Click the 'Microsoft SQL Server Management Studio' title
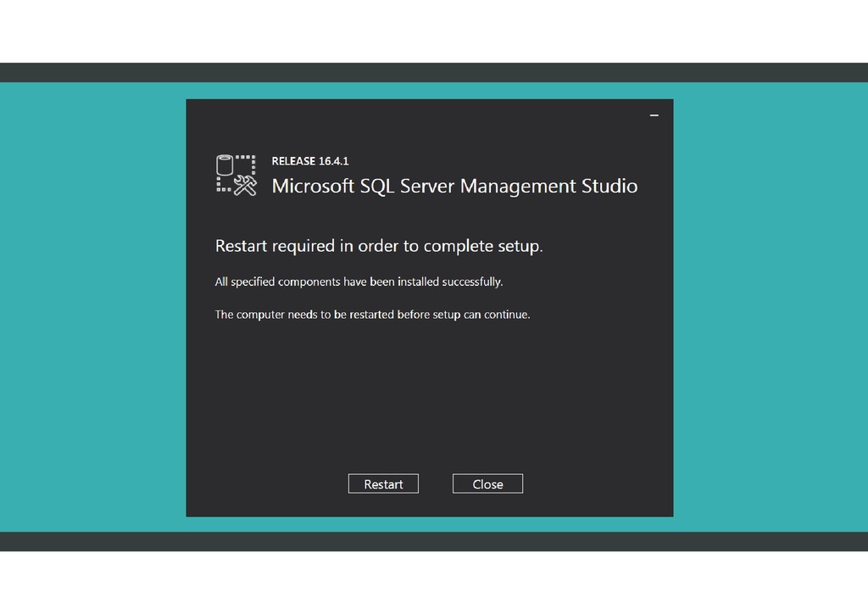 (x=454, y=186)
